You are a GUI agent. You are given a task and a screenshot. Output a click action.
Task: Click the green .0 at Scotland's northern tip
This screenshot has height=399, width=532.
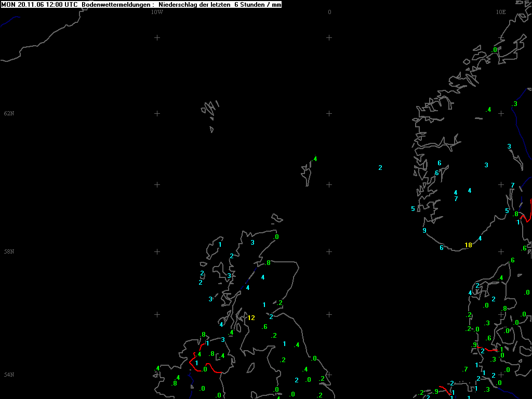(276, 237)
